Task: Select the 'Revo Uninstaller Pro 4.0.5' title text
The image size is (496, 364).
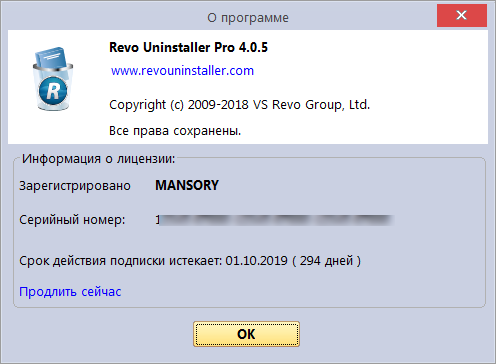Action: [x=188, y=47]
